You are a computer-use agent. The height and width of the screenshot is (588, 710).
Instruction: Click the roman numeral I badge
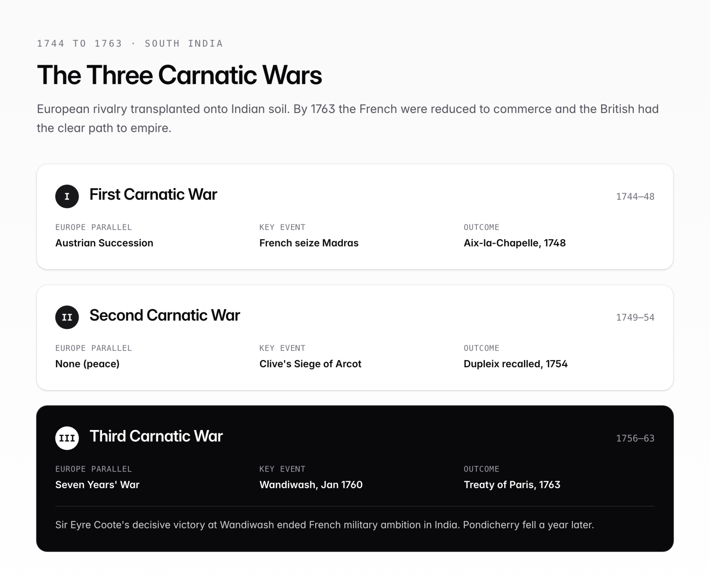click(67, 196)
